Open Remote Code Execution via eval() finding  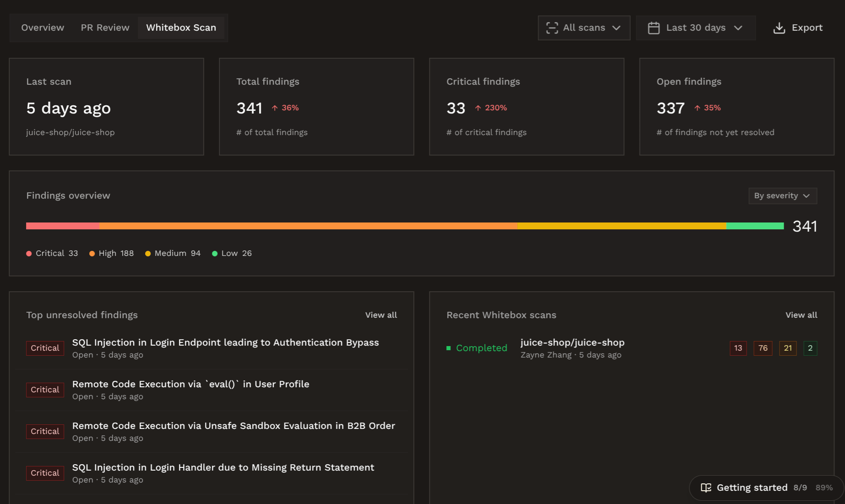pyautogui.click(x=211, y=390)
